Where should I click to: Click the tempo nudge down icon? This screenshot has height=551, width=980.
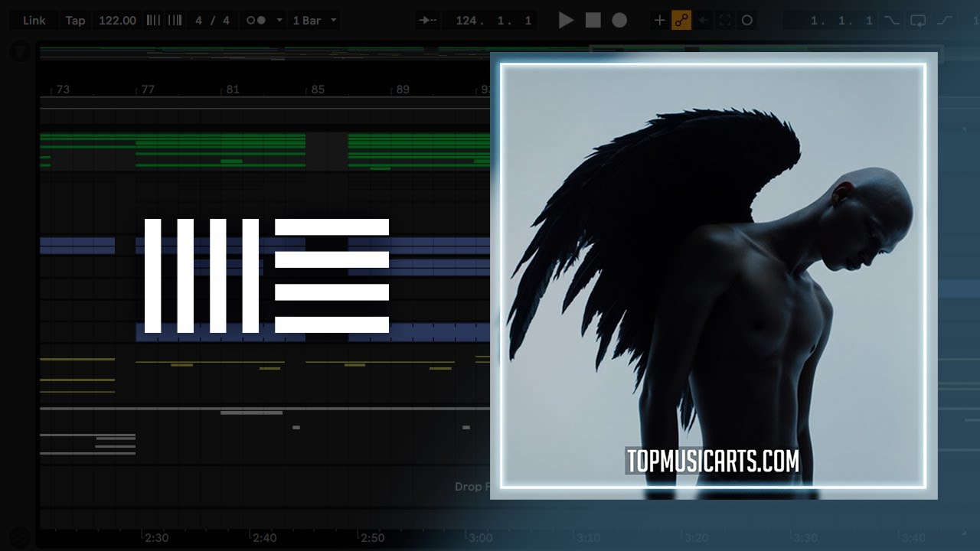[153, 21]
